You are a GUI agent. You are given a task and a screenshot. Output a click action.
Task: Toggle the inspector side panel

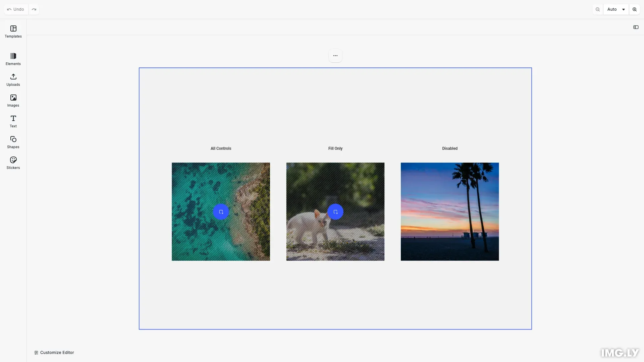click(636, 27)
